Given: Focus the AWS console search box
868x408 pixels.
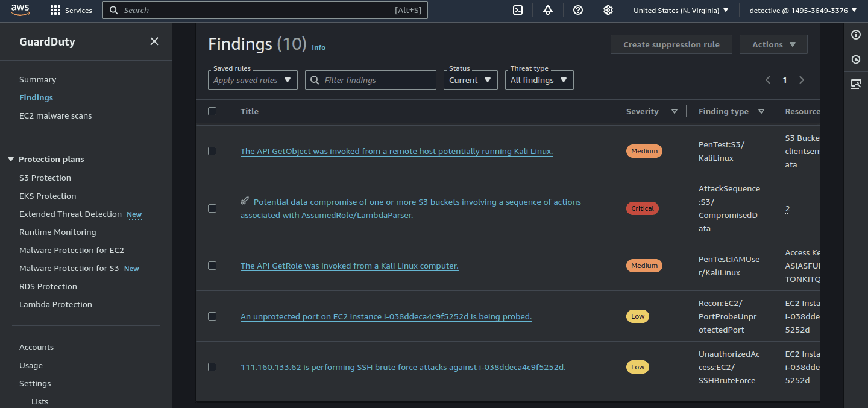Looking at the screenshot, I should coord(265,10).
